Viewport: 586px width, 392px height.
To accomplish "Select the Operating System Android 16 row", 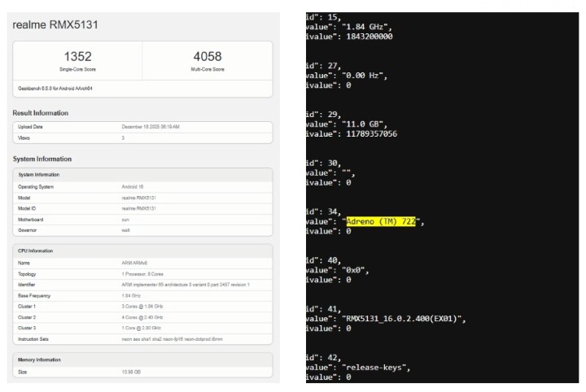I will point(142,187).
